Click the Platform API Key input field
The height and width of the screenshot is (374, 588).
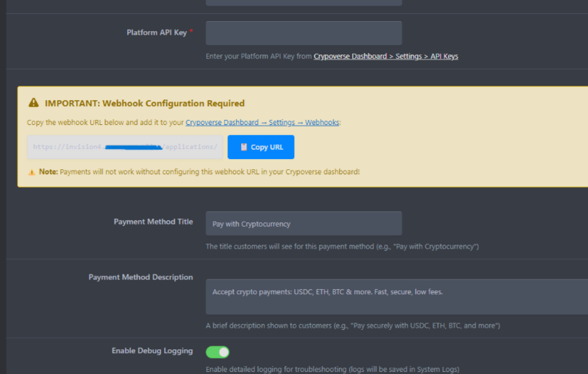click(303, 33)
